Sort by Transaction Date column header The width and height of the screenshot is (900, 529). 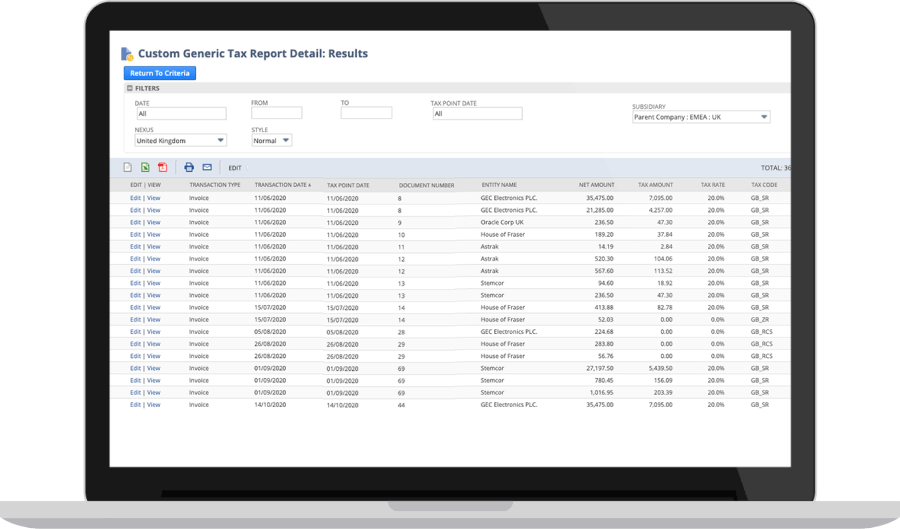(282, 185)
